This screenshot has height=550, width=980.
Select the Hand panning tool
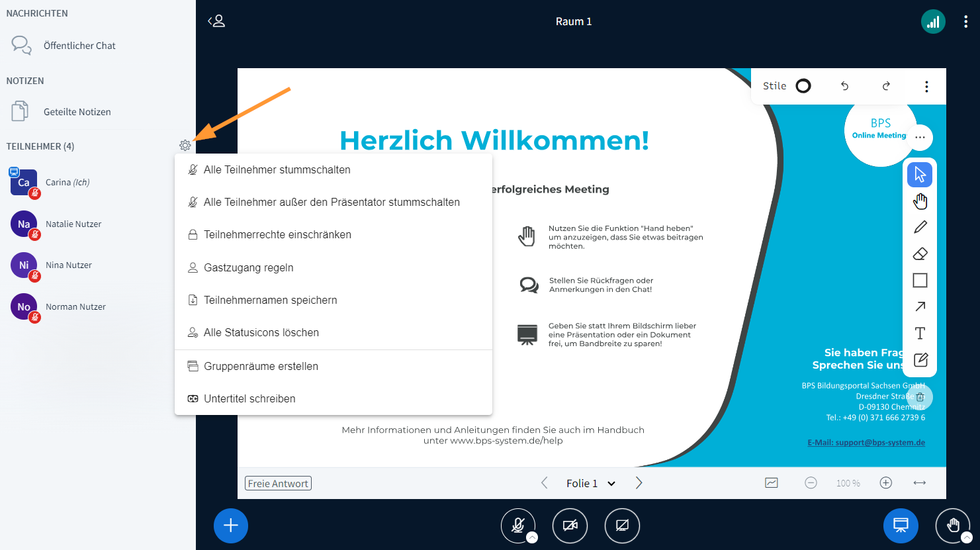[x=920, y=201]
